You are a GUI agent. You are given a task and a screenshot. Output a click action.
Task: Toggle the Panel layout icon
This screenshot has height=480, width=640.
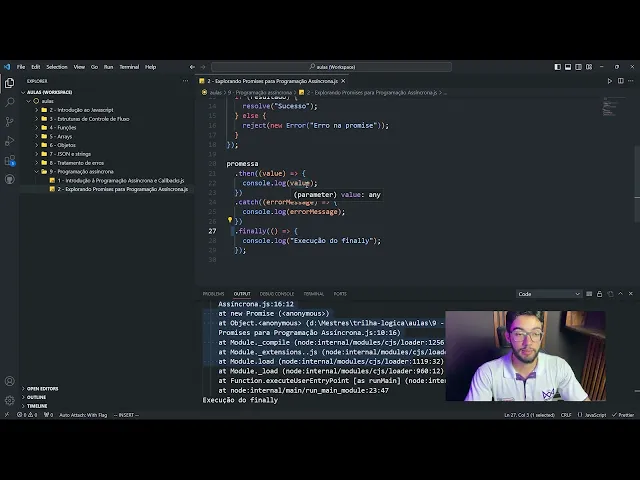coord(568,67)
